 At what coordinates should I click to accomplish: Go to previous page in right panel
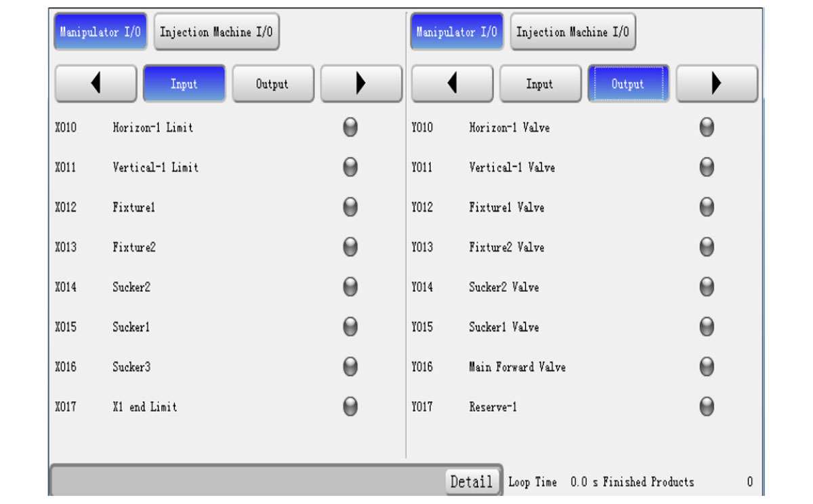click(452, 84)
